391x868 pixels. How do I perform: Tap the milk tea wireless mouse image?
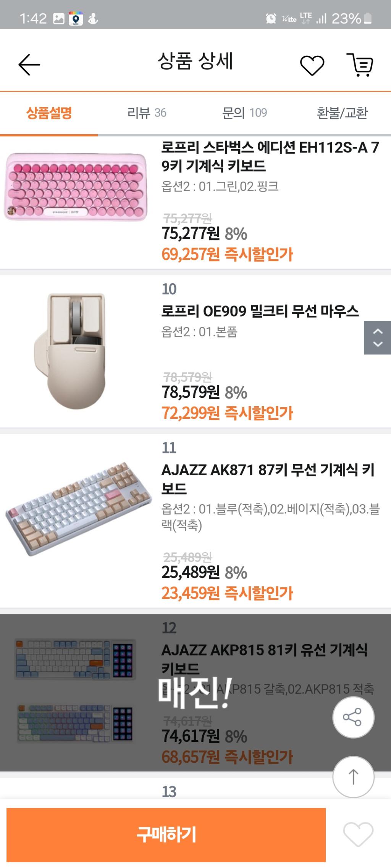(x=76, y=351)
